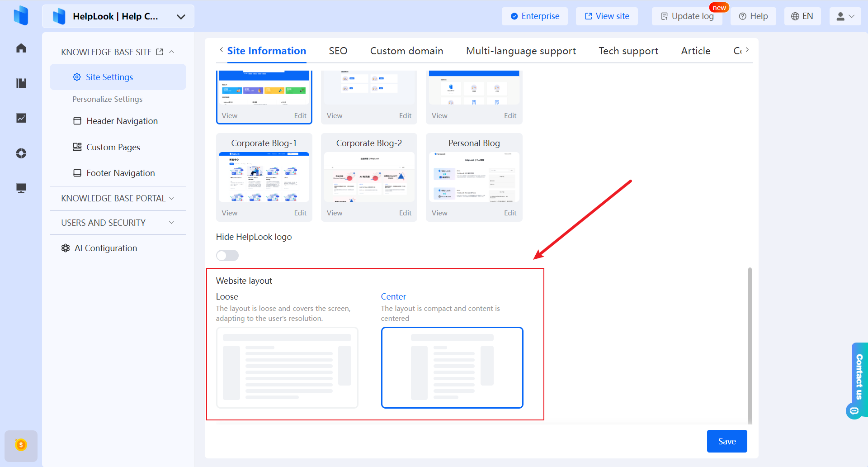Open Site Settings in sidebar
This screenshot has width=868, height=467.
click(x=118, y=77)
